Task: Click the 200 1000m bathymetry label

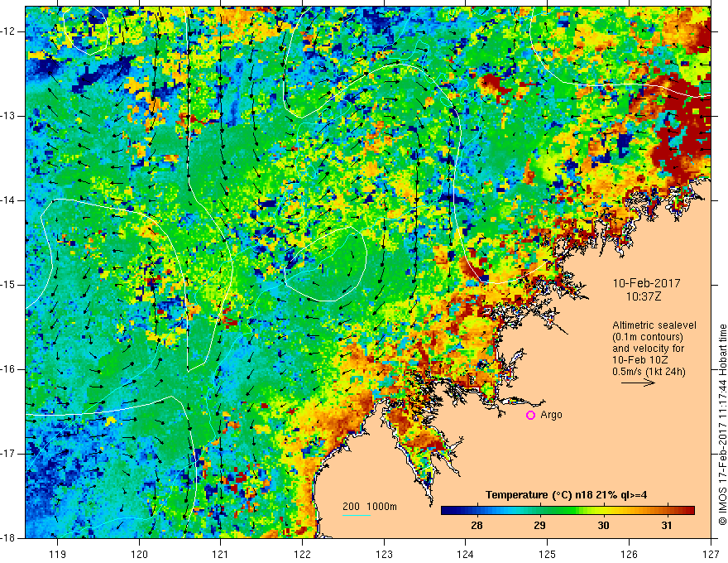Action: point(370,507)
